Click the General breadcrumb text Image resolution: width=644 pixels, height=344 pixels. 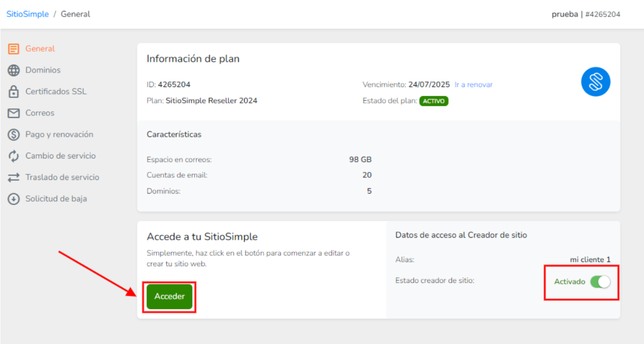tap(75, 14)
